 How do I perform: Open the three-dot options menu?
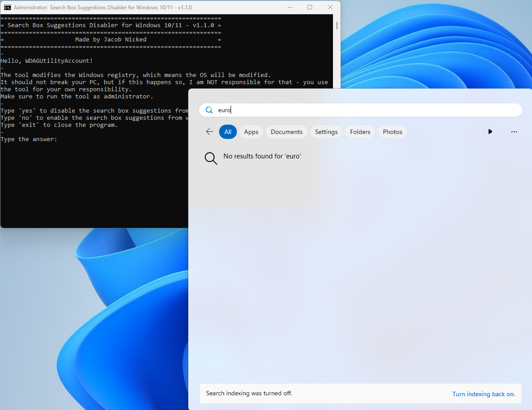pyautogui.click(x=514, y=132)
